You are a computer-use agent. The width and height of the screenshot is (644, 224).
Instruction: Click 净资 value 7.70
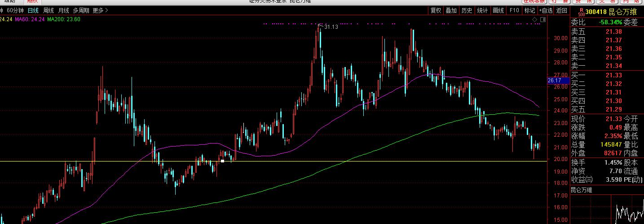coord(616,171)
